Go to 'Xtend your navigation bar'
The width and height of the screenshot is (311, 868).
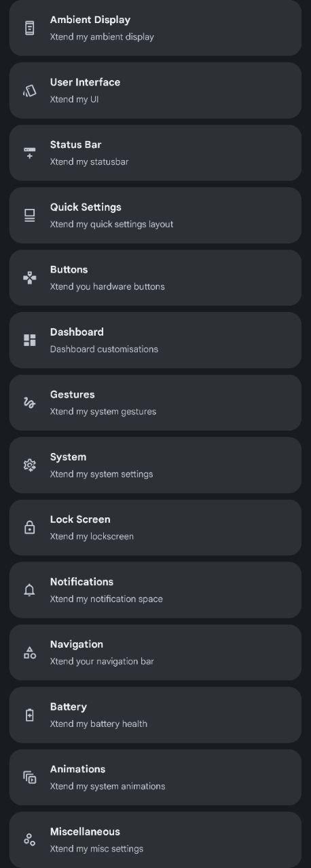coord(102,661)
